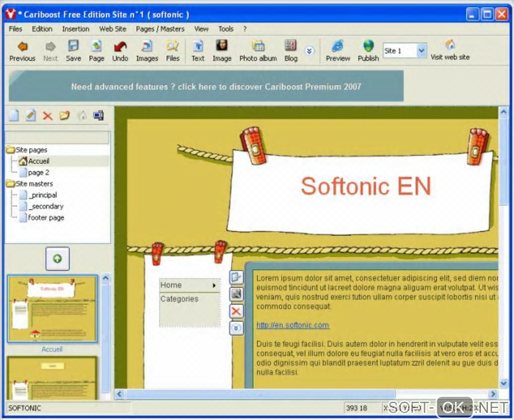Select the footer page master
Image resolution: width=514 pixels, height=420 pixels.
pyautogui.click(x=46, y=217)
